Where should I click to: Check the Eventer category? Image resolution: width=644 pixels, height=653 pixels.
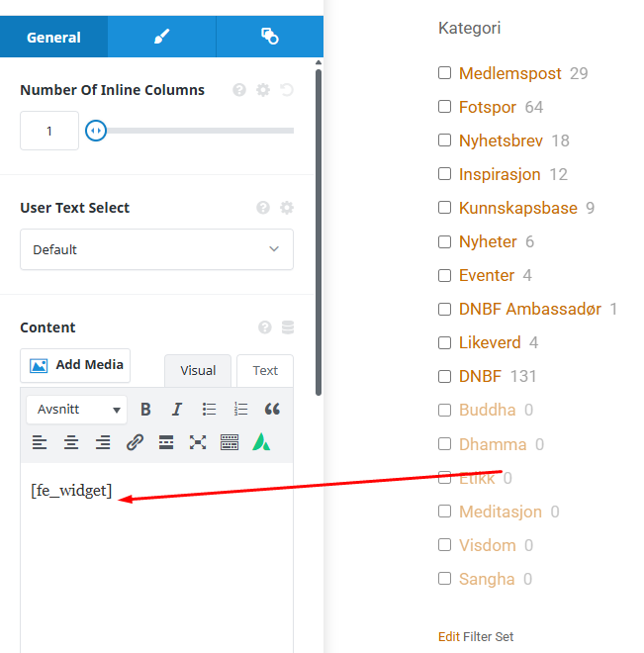[444, 275]
